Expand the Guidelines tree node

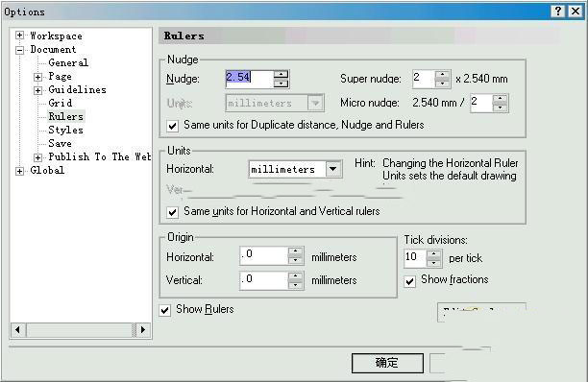[x=37, y=90]
